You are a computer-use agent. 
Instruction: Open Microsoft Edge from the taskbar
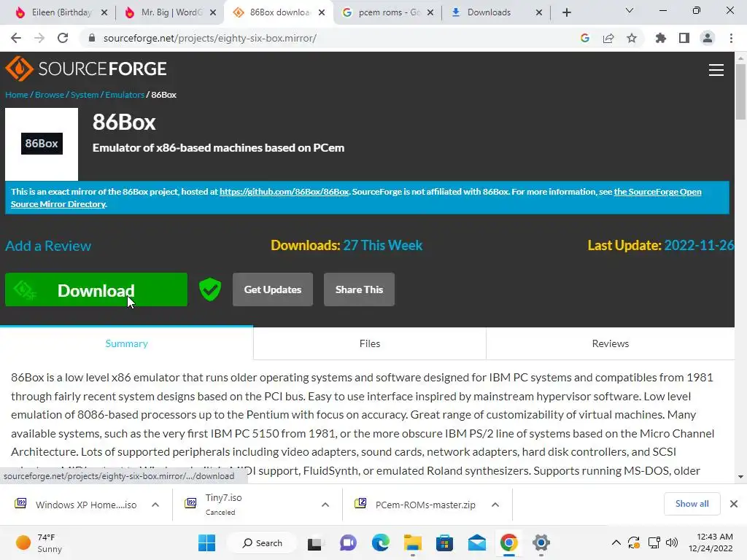[381, 542]
